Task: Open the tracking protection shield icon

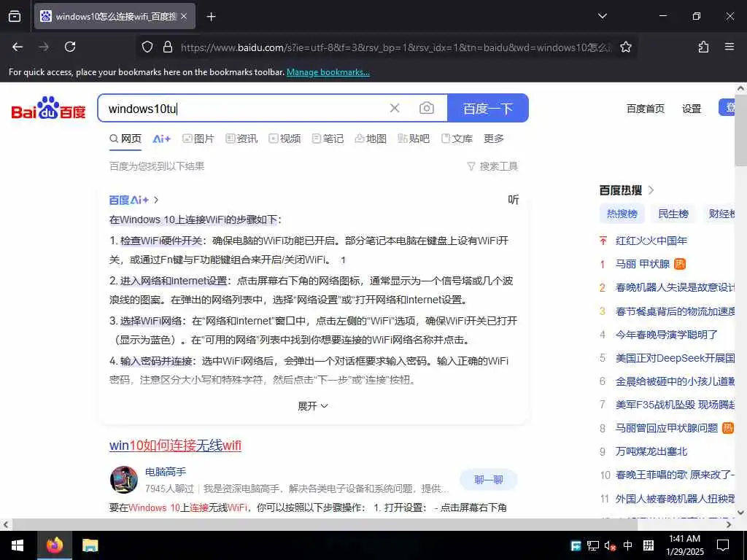Action: point(147,47)
